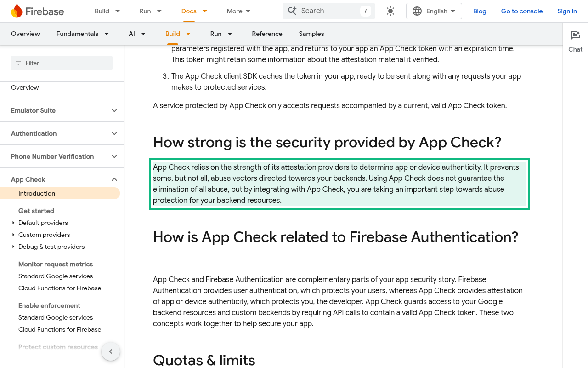The image size is (588, 368).
Task: Click Go to console link
Action: click(522, 11)
